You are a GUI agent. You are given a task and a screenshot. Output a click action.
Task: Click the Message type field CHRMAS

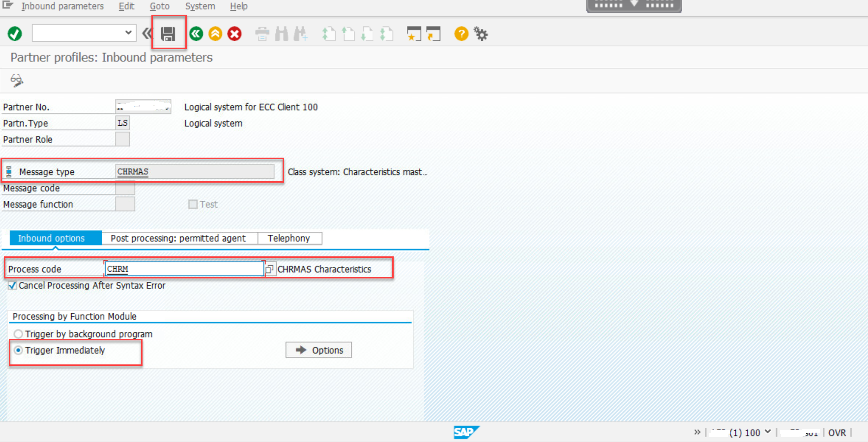pyautogui.click(x=195, y=171)
